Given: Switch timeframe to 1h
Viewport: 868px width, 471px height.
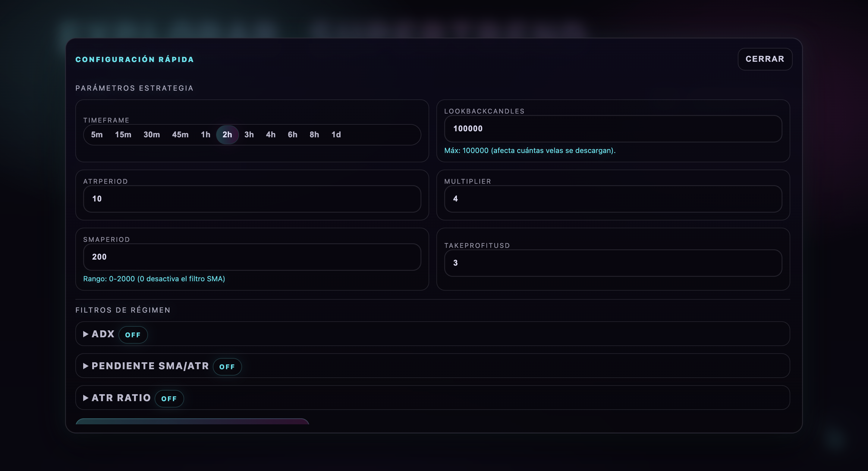Looking at the screenshot, I should click(205, 134).
